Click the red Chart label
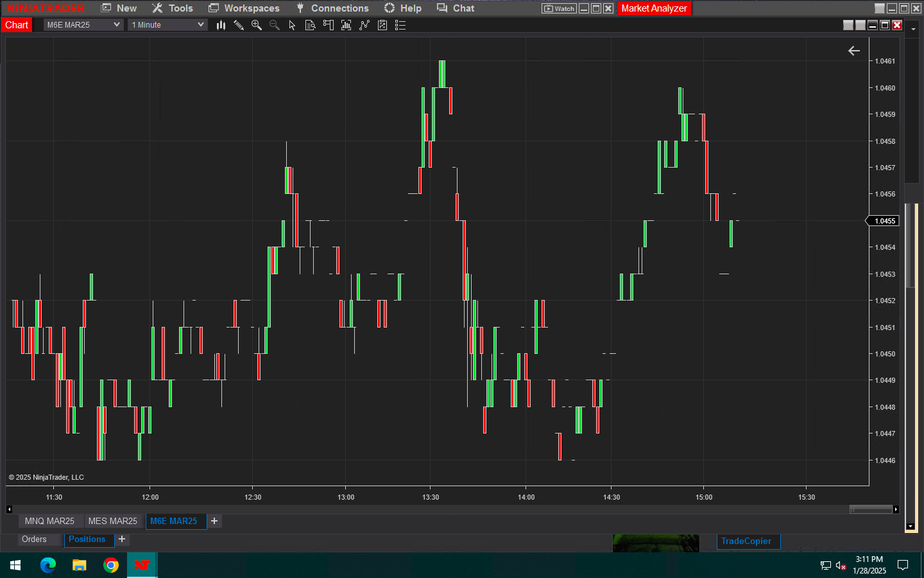 pos(17,25)
